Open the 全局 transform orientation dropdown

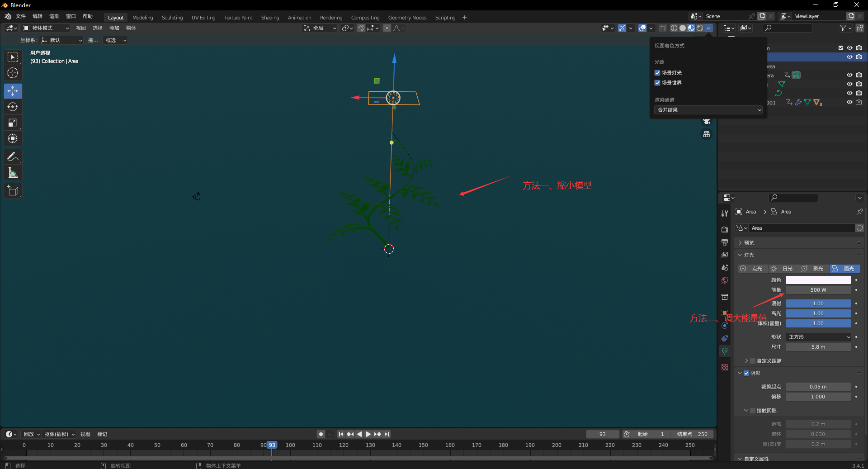[x=320, y=28]
